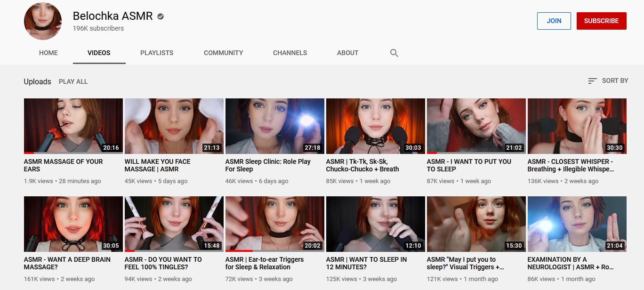Click the red SUBSCRIBE button

tap(601, 21)
